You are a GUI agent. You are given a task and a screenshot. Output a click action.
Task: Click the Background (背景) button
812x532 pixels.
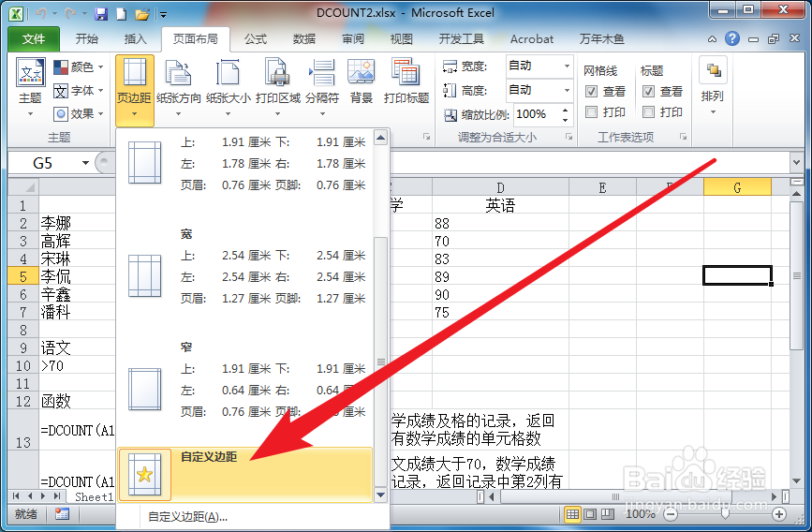click(x=361, y=81)
